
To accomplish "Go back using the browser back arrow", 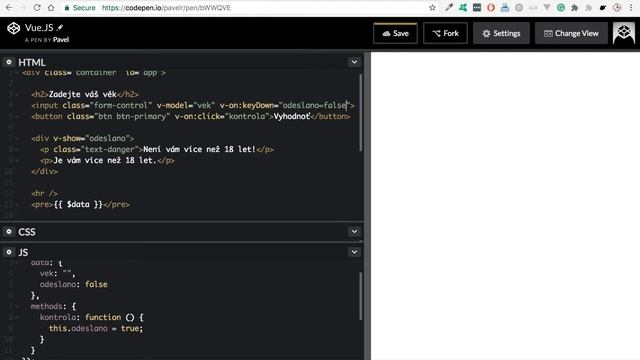I will (9, 7).
